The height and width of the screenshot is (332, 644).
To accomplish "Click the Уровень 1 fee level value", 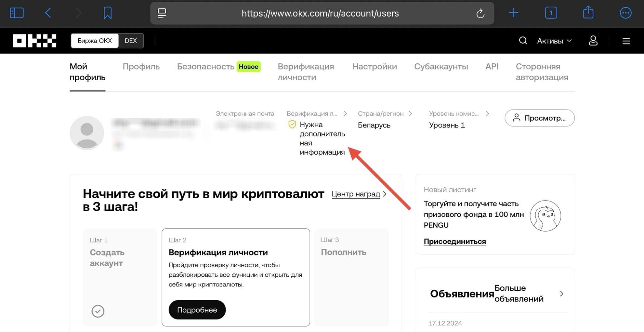I will 447,125.
